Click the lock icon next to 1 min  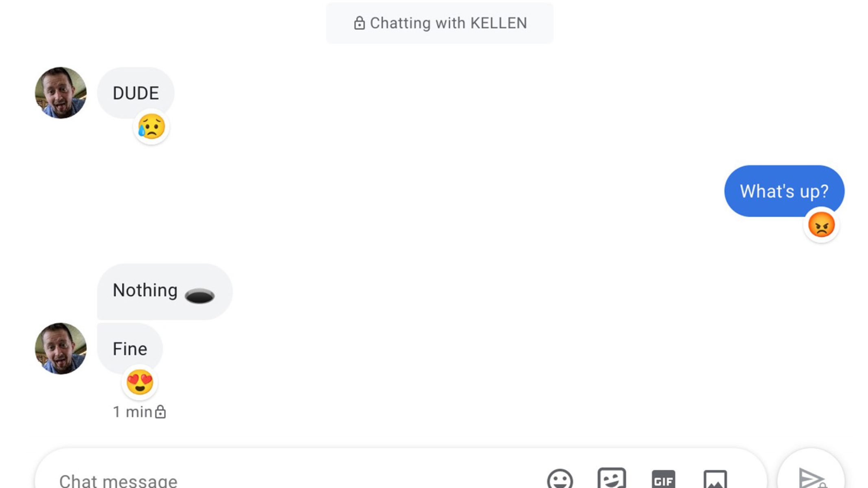pos(160,412)
